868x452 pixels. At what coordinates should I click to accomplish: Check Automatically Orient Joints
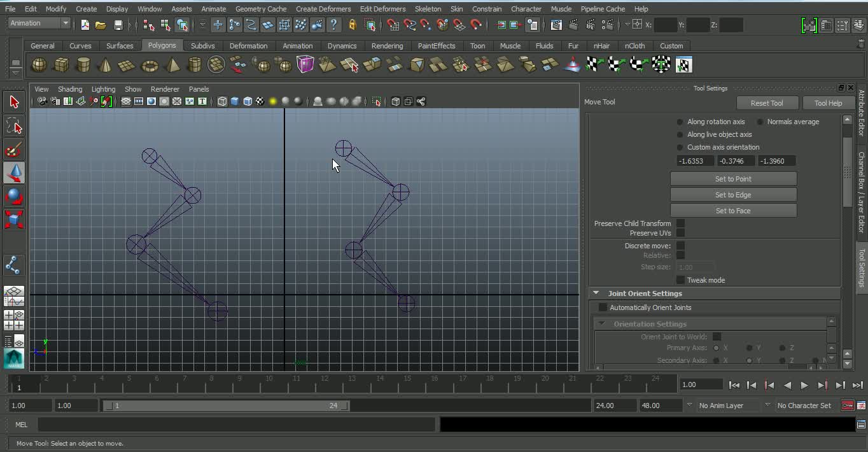[x=603, y=307]
